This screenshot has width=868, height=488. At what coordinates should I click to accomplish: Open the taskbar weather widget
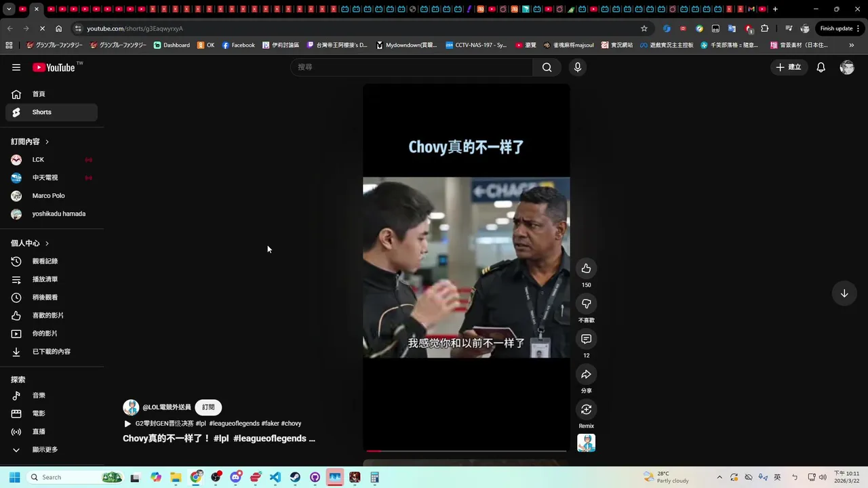666,477
